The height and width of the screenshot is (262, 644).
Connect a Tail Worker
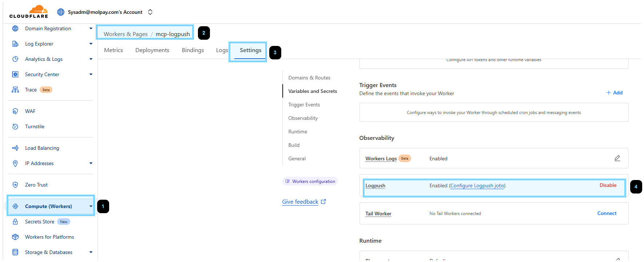coord(607,213)
